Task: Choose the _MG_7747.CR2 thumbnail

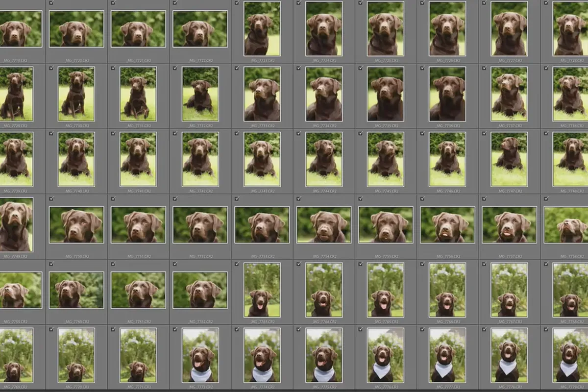Action: coord(509,159)
